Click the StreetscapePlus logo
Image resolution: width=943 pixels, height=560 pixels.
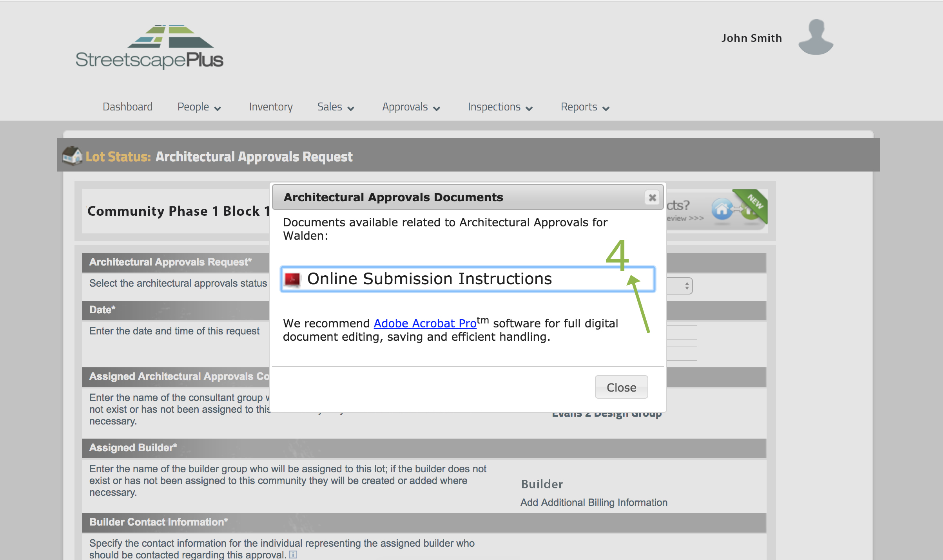tap(149, 47)
